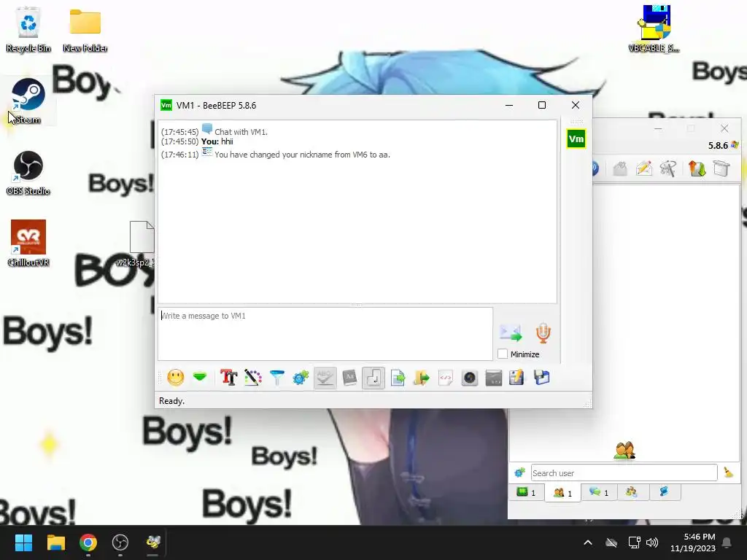Switch to the blue flag tab
The width and height of the screenshot is (747, 560).
pos(664,492)
